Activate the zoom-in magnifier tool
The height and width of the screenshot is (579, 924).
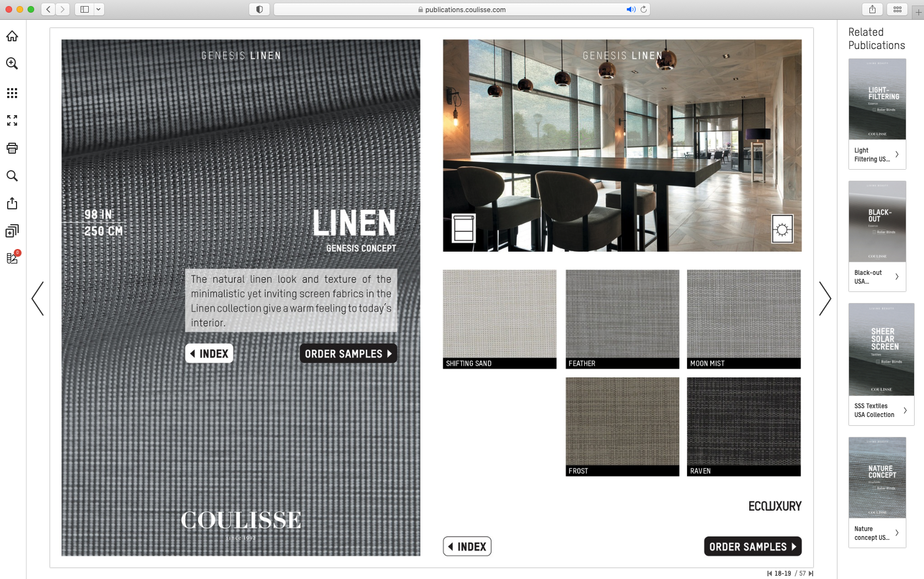click(x=12, y=64)
